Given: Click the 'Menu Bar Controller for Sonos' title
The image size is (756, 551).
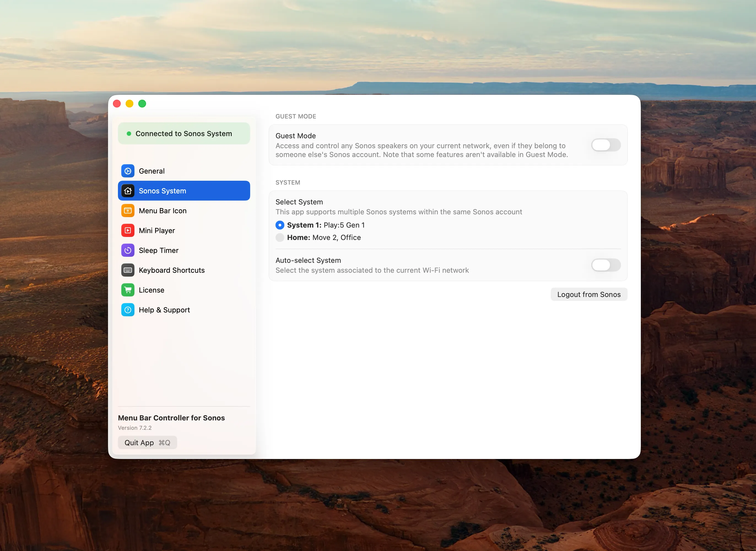Looking at the screenshot, I should coord(171,418).
